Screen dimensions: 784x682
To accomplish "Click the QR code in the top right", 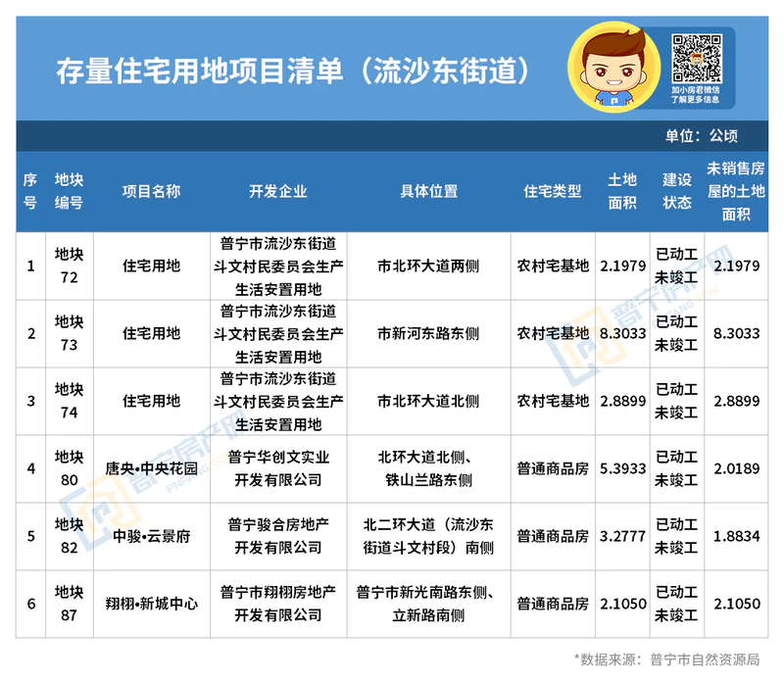I will pyautogui.click(x=696, y=56).
